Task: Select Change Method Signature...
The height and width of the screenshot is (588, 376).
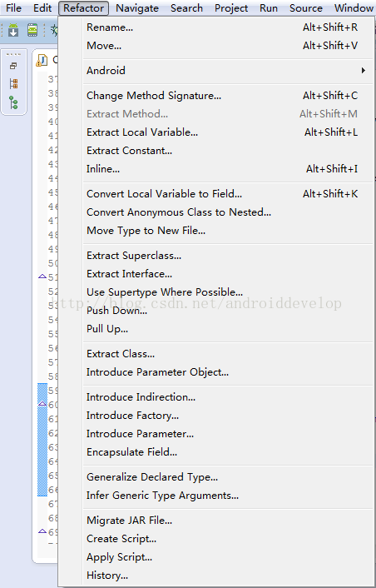Action: [222, 96]
